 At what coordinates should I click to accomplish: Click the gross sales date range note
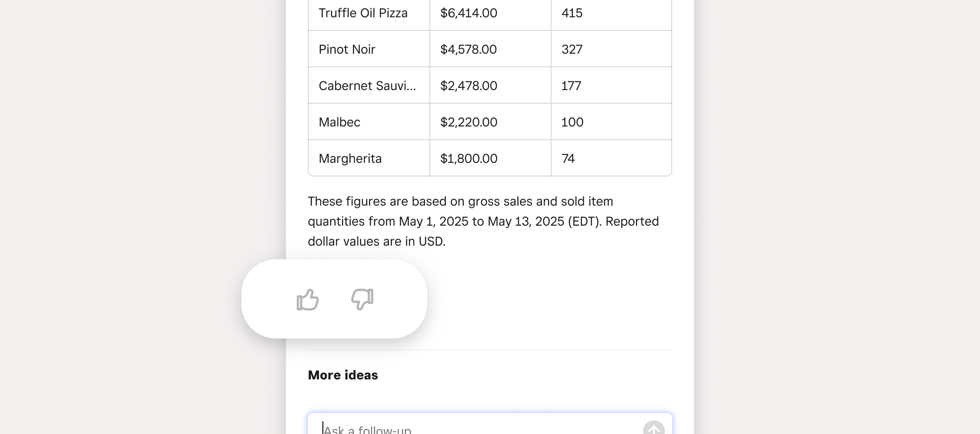(x=484, y=221)
